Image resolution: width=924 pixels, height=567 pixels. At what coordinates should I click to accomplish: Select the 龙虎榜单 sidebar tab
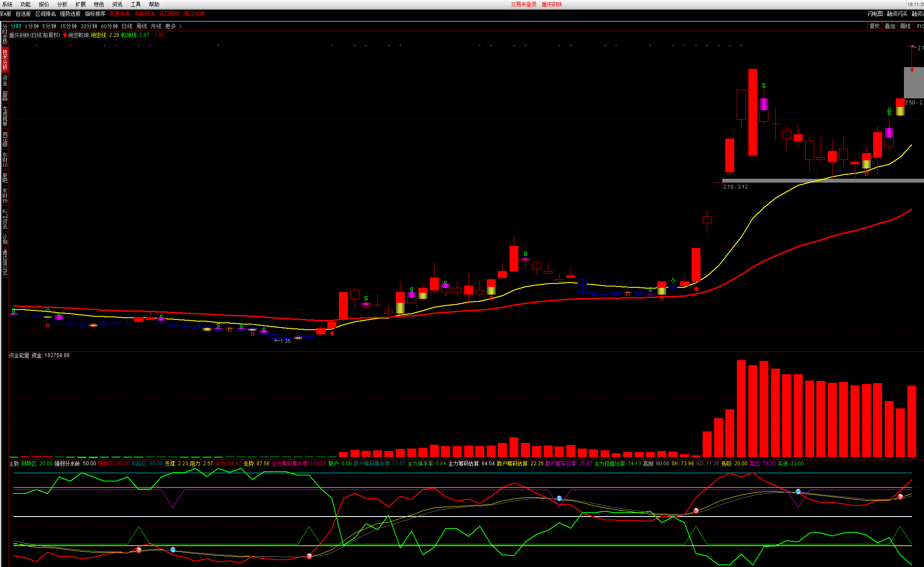tap(5, 116)
